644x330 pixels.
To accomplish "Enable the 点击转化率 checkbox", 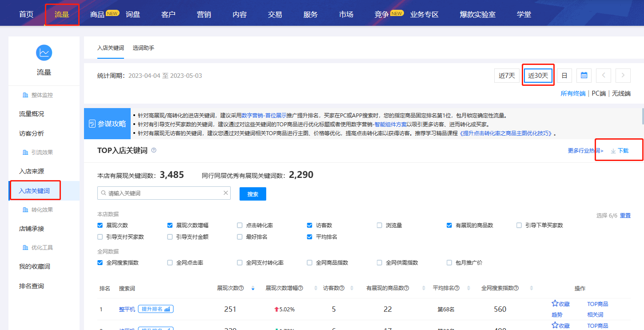I will (x=240, y=225).
